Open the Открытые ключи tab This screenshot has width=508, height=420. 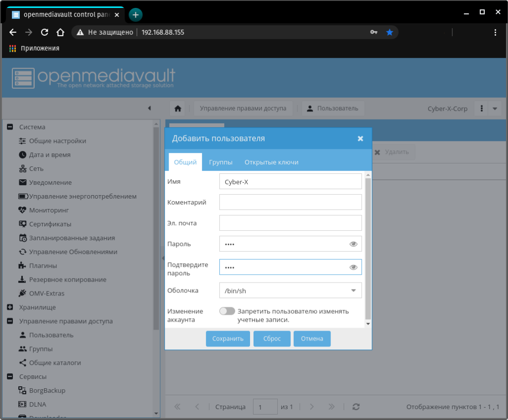click(271, 162)
